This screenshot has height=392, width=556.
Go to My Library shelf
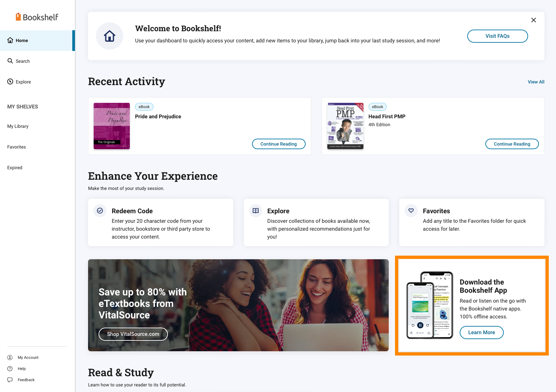click(x=18, y=126)
